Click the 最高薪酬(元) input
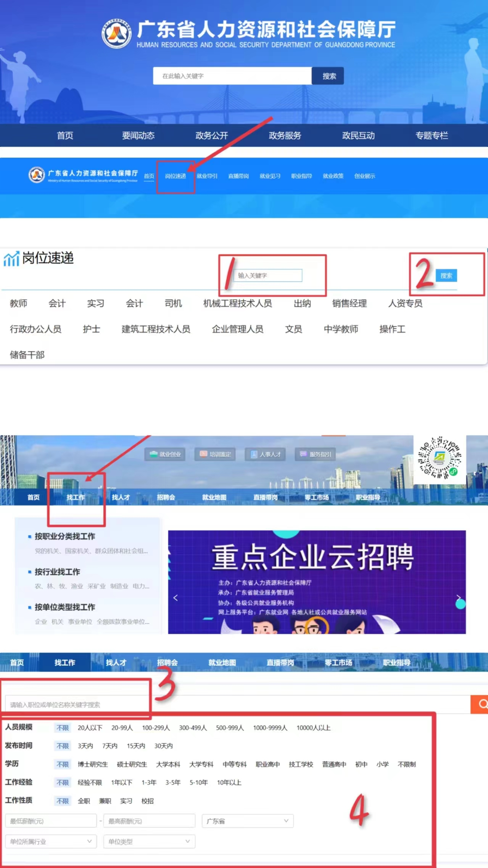 tap(149, 821)
